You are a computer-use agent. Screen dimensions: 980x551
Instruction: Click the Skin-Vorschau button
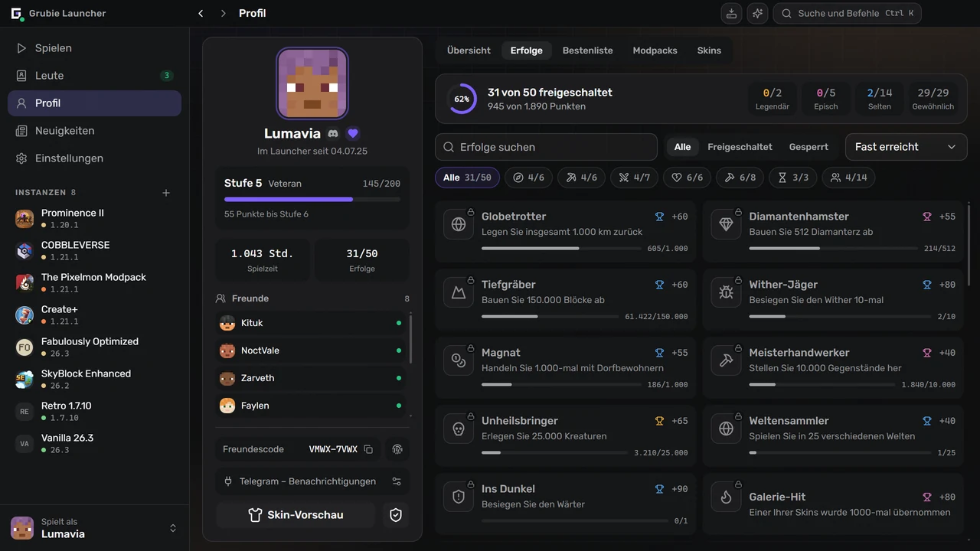point(296,515)
